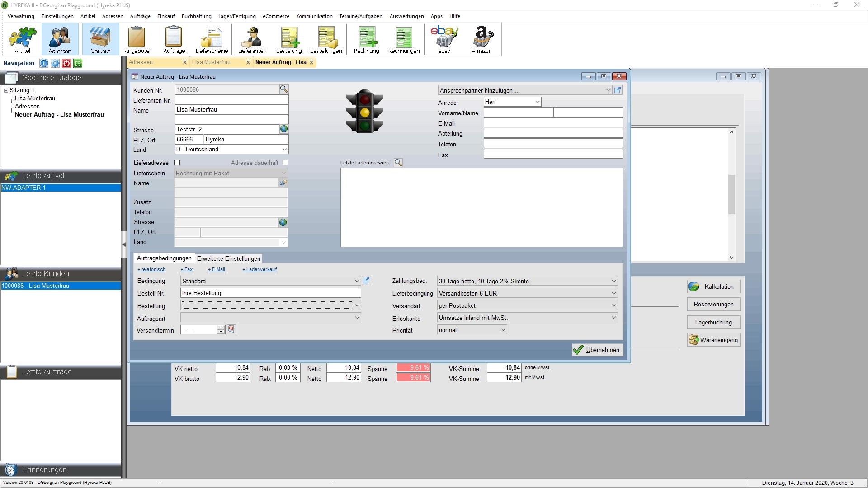Expand the Versandart dropdown
This screenshot has width=868, height=488.
point(613,305)
